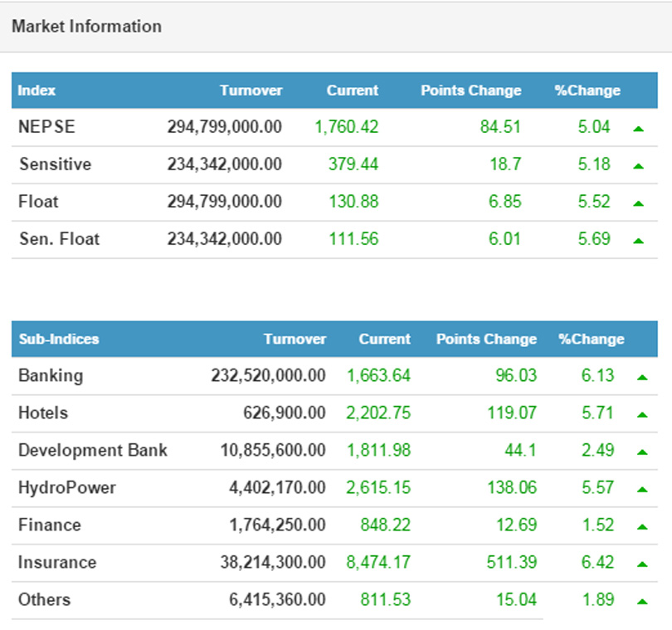Click the Banking sub-index name
The width and height of the screenshot is (672, 630).
(51, 376)
